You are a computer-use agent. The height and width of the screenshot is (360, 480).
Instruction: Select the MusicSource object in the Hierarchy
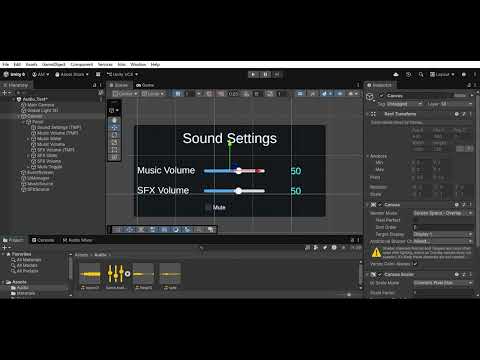coord(37,184)
